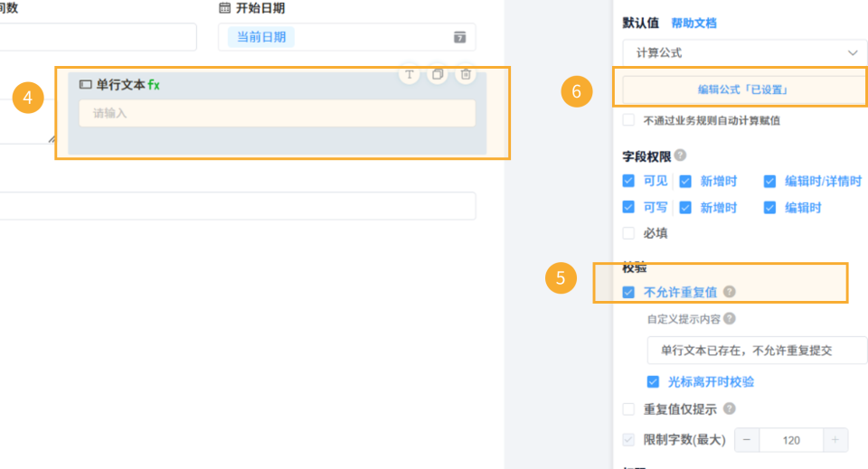Image resolution: width=868 pixels, height=469 pixels.
Task: Decrease max character limit with the minus button
Action: pos(747,440)
